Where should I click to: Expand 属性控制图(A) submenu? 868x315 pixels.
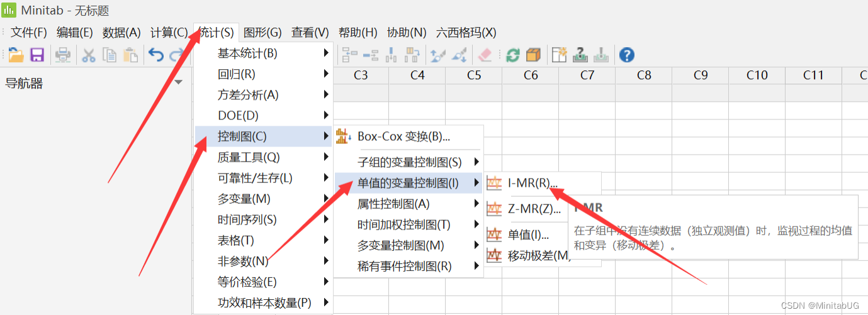(408, 204)
